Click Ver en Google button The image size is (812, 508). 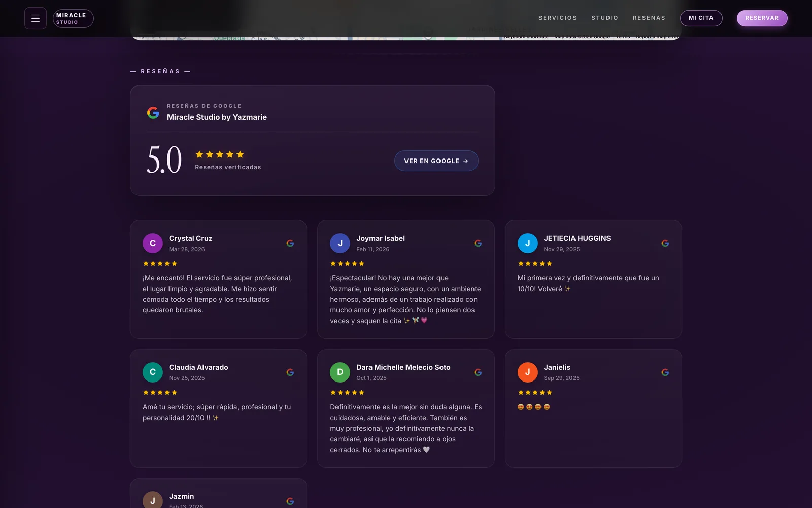[436, 161]
